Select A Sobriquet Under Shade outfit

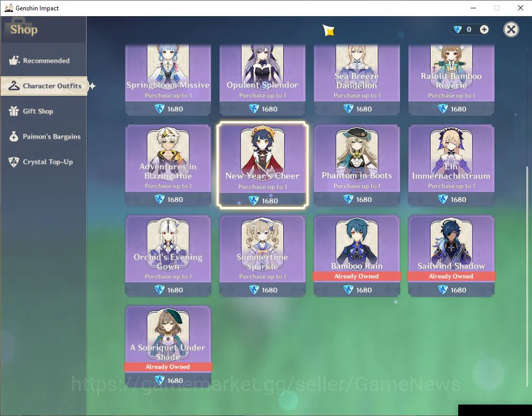168,346
